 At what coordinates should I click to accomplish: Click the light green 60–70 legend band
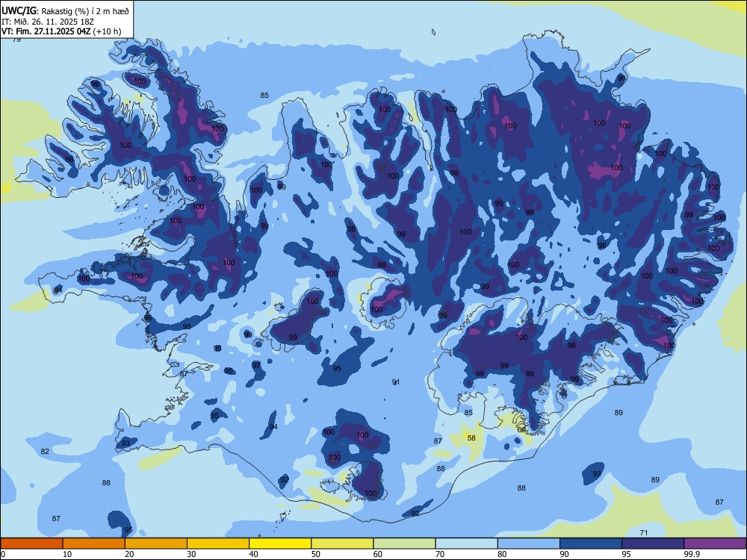coord(404,544)
